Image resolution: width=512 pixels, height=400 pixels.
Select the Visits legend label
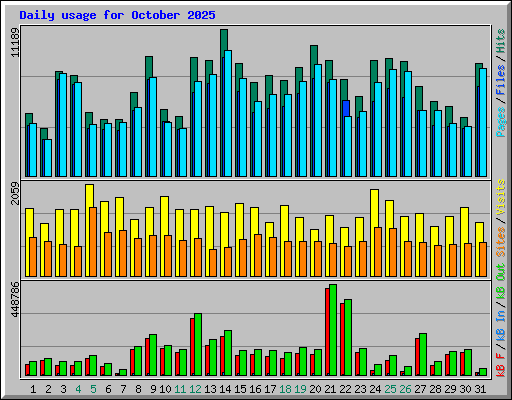[x=501, y=197]
